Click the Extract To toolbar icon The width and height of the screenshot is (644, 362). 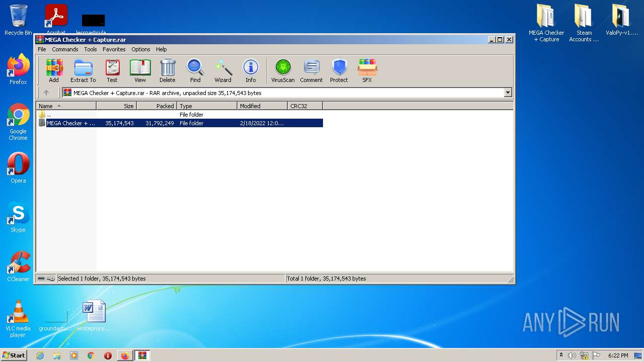[83, 71]
